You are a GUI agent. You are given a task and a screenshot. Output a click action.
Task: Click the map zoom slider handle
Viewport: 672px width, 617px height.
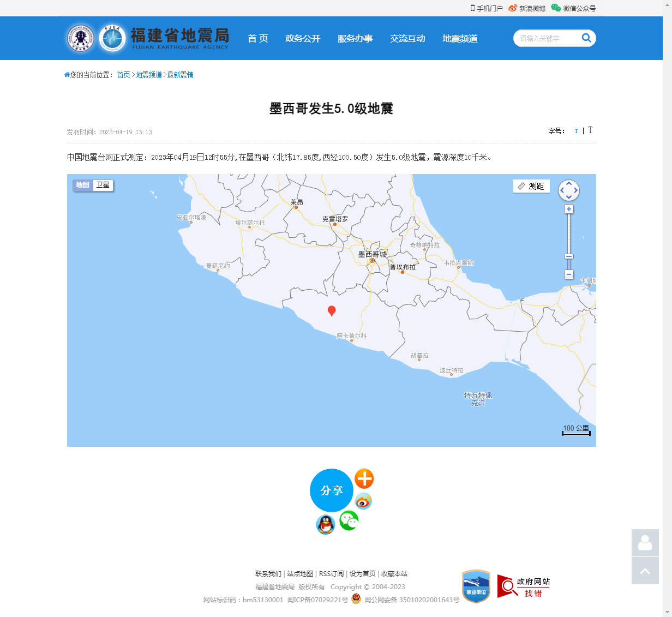(569, 256)
